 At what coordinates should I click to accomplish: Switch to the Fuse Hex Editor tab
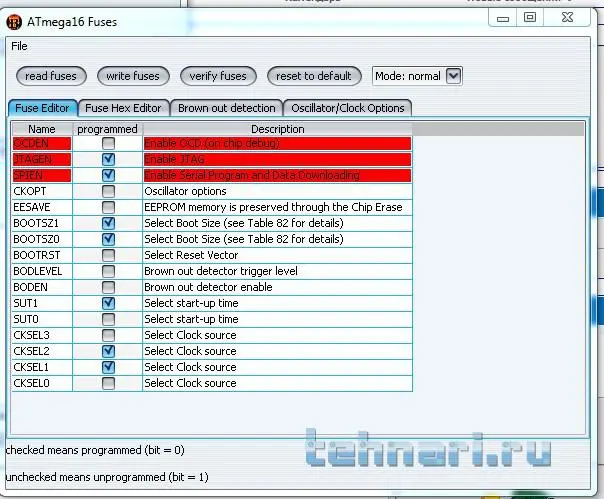[x=123, y=108]
